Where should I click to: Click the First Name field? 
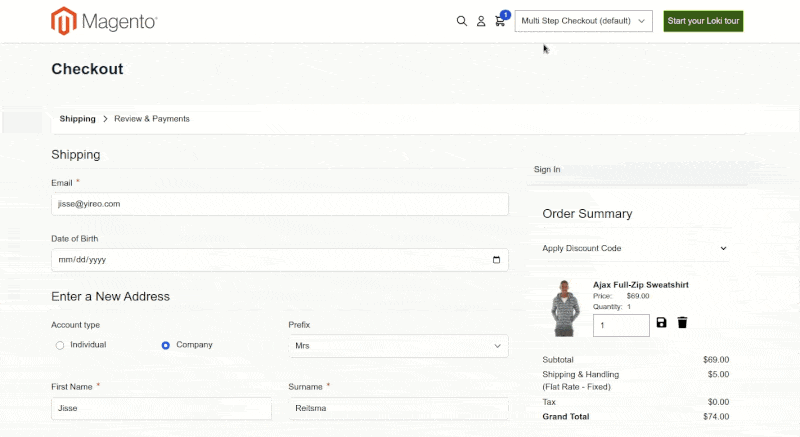[x=161, y=408]
